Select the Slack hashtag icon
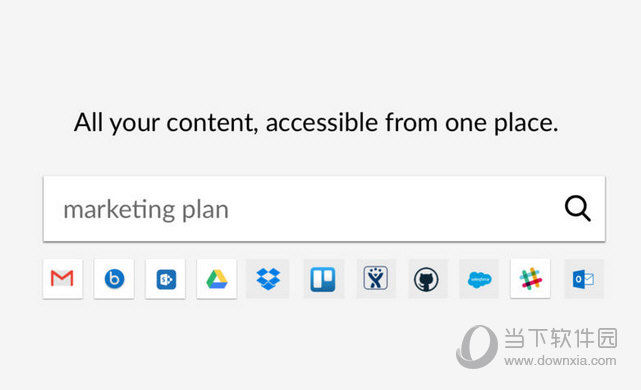 coord(530,279)
